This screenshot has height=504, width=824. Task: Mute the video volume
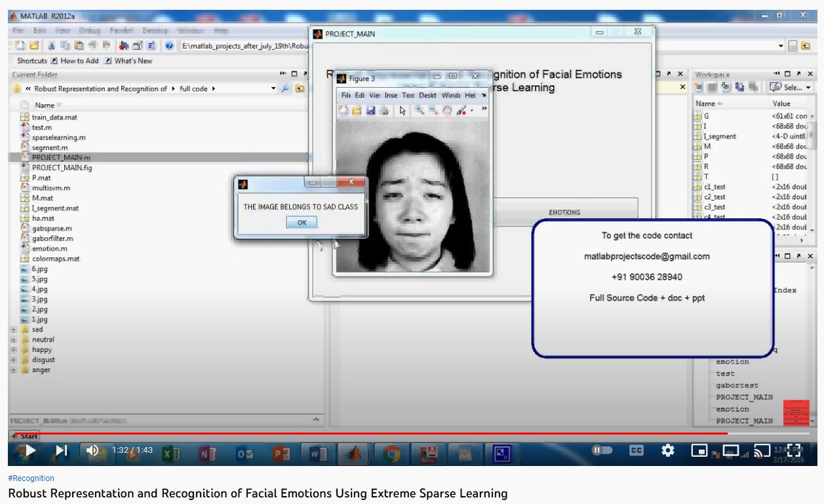[x=92, y=450]
